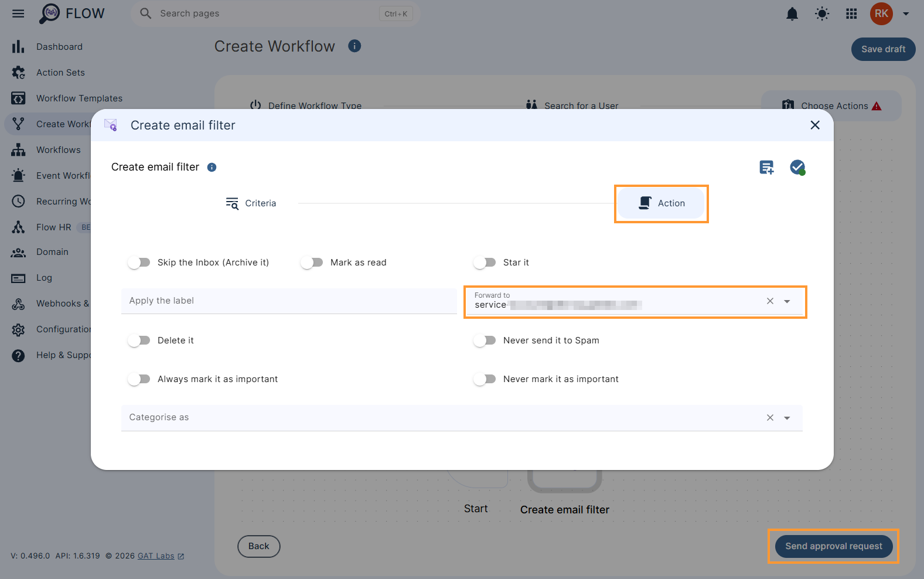Click the Create Workflow sidebar icon
The image size is (924, 579).
point(18,124)
